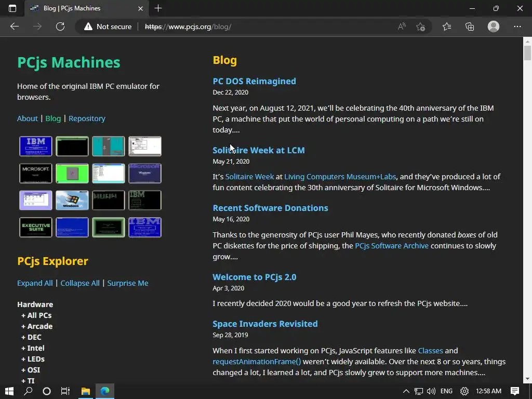Open the Windows 95 clouds thumbnail
Viewport: 532px width, 399px height.
click(72, 200)
